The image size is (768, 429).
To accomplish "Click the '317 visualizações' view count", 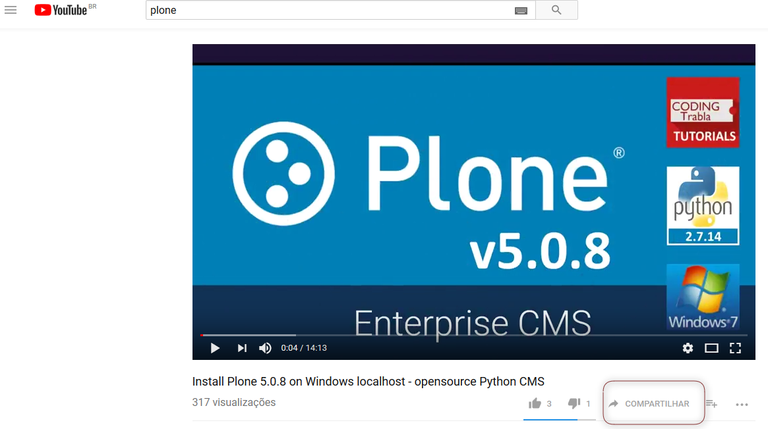I will (234, 402).
